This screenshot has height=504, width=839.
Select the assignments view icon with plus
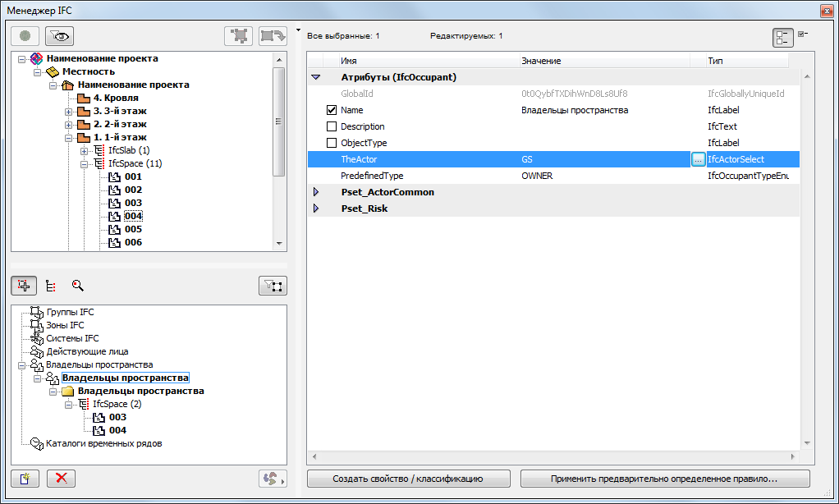(24, 286)
